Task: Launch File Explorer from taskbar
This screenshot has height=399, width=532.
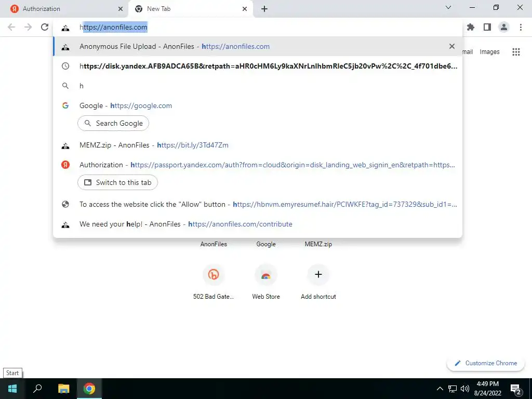Action: point(63,389)
